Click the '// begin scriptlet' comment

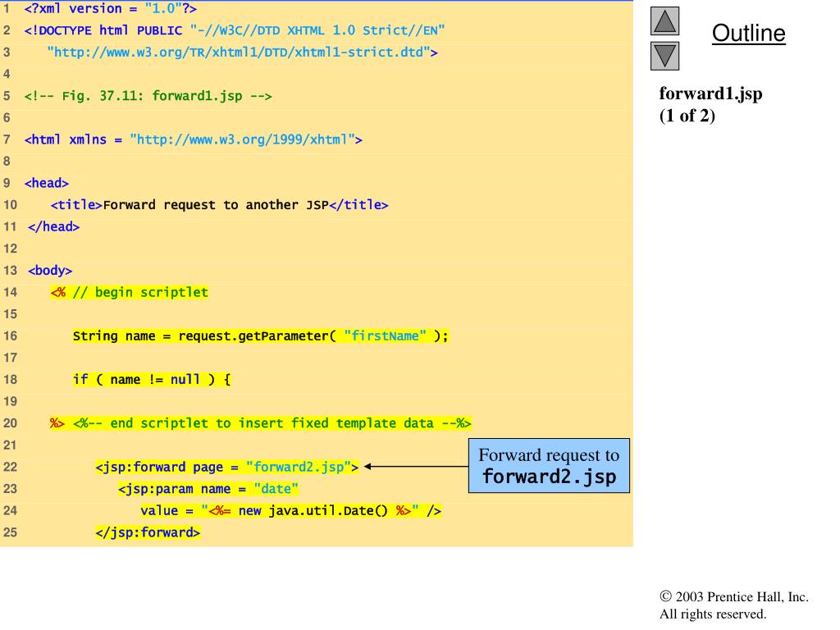tap(140, 293)
